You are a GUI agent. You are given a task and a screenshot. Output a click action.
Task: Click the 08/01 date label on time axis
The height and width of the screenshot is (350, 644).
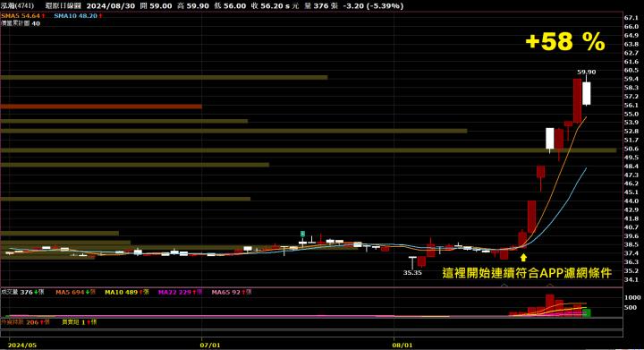[x=402, y=345]
